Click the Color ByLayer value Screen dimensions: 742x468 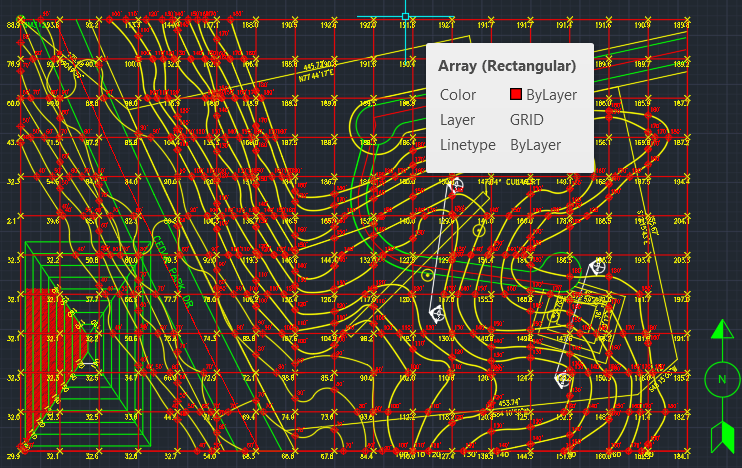coord(551,95)
